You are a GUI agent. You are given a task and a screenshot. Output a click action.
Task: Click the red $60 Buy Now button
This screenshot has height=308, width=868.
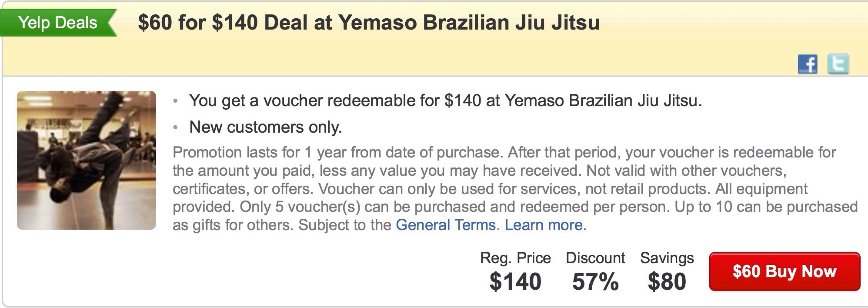pos(785,271)
